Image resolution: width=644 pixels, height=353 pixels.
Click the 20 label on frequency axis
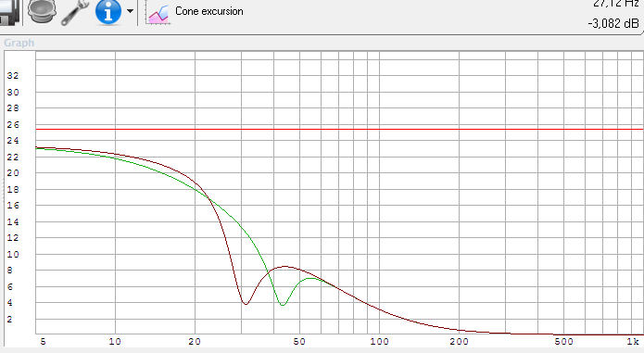(195, 342)
